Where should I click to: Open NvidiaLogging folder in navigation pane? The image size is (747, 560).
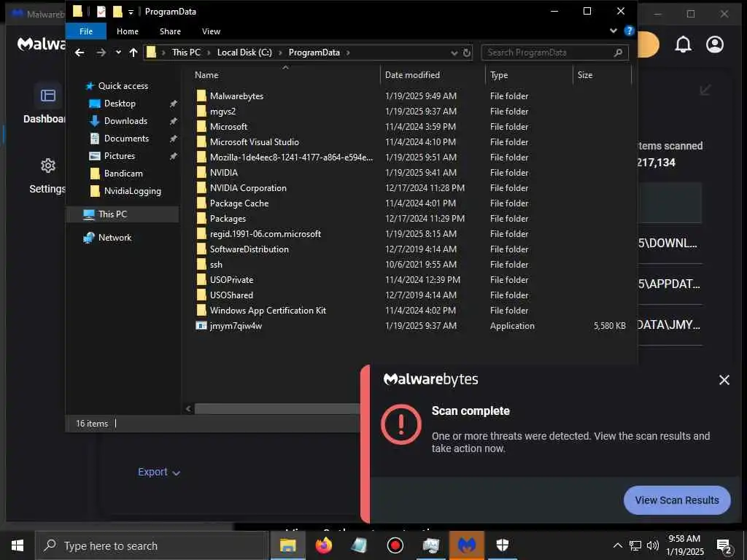coord(132,191)
